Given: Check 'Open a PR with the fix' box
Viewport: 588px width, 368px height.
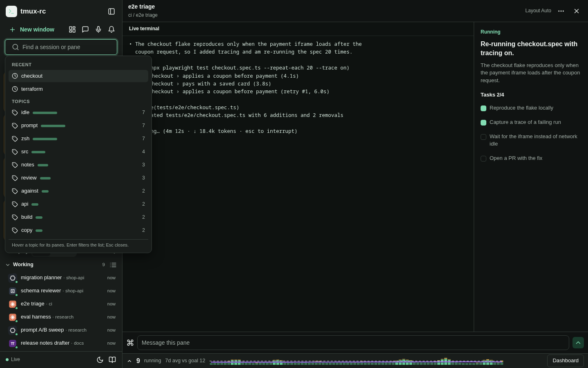Looking at the screenshot, I should tap(483, 159).
